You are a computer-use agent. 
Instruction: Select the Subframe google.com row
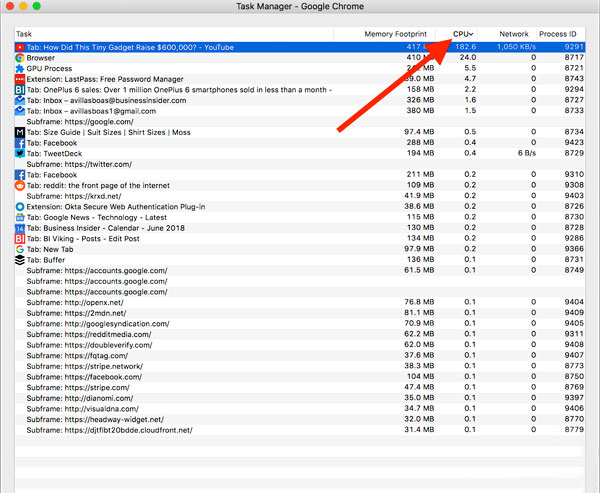click(300, 122)
